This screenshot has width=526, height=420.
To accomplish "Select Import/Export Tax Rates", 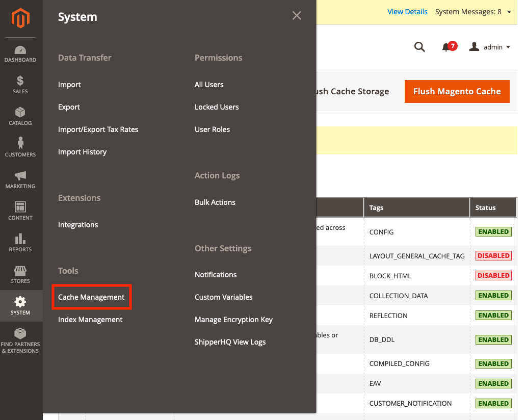I will pos(98,129).
